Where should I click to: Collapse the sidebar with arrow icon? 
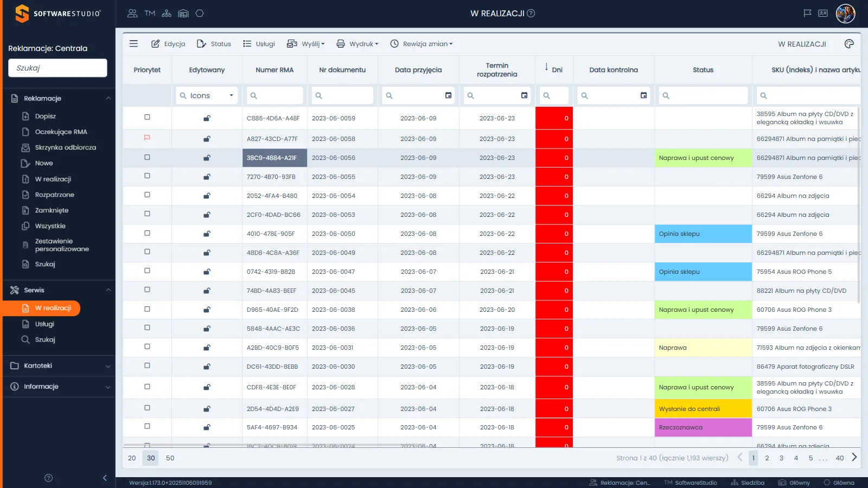[x=105, y=478]
